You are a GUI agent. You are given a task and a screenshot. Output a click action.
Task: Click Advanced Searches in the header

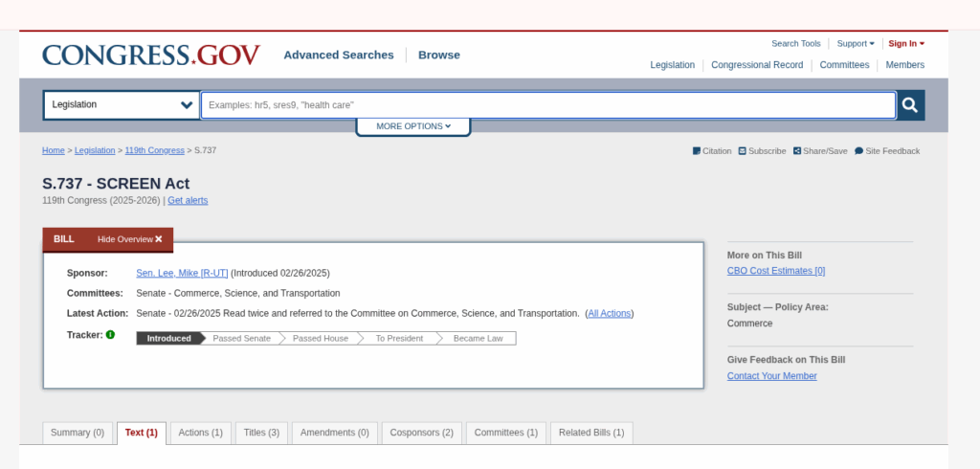[339, 55]
